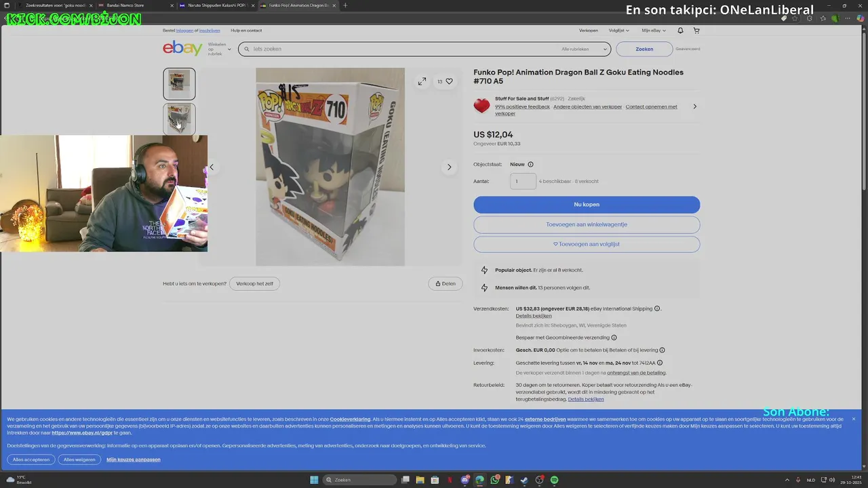The width and height of the screenshot is (868, 488).
Task: Click Toevoegen aan volglijst button
Action: 587,244
